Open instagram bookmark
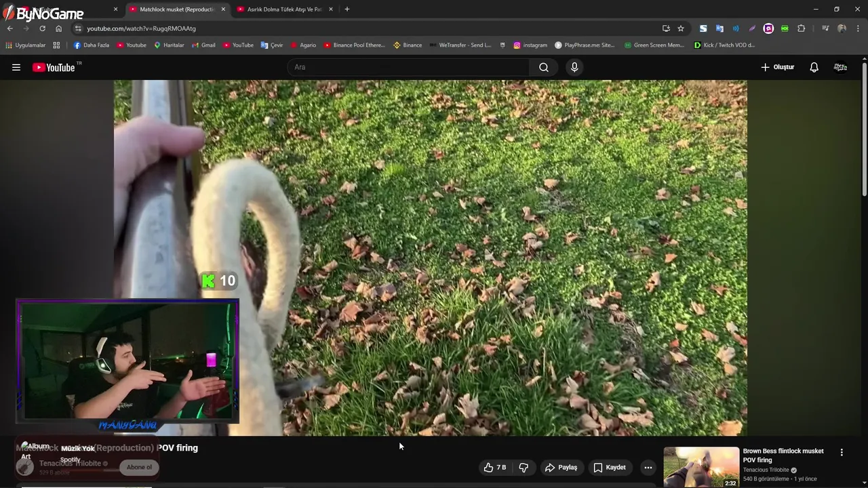This screenshot has width=868, height=488. [x=530, y=45]
